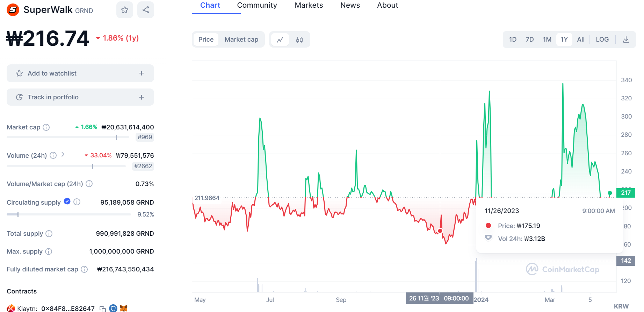Open the Volume/Market cap (24h) info icon

pos(89,184)
